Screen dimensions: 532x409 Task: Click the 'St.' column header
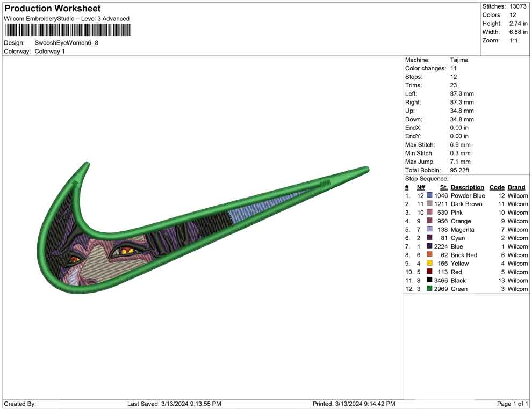pyautogui.click(x=444, y=187)
